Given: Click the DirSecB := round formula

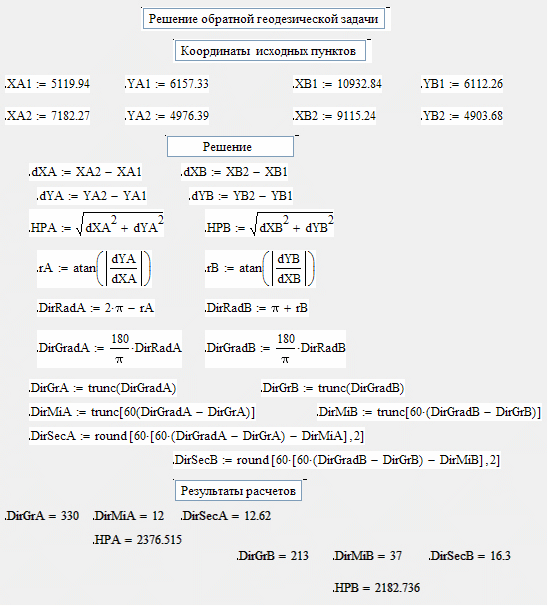Looking at the screenshot, I should pos(337,460).
